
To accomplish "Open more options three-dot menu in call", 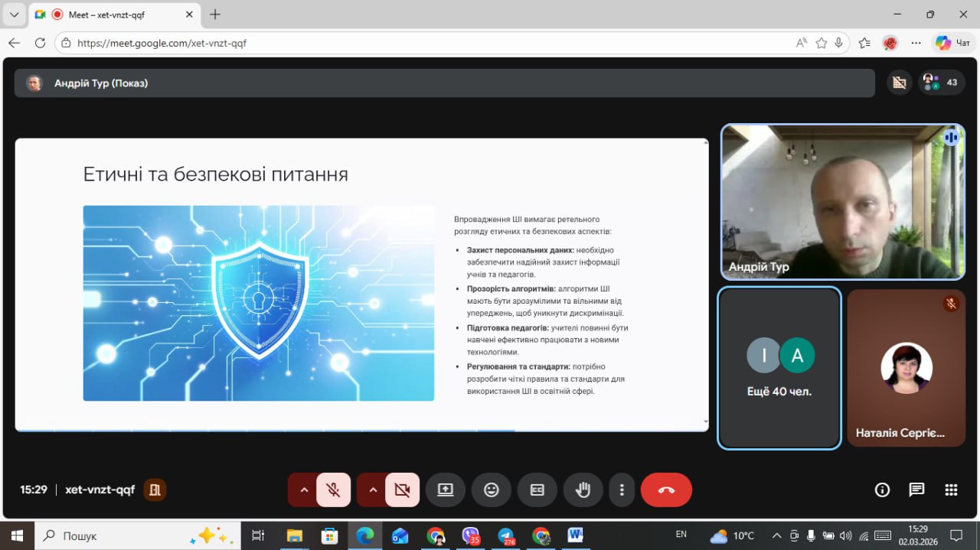I will tap(622, 490).
